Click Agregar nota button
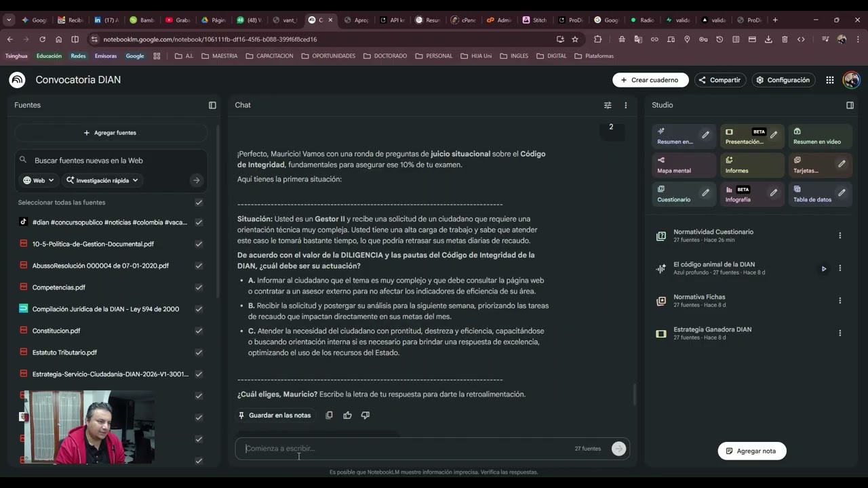 [x=752, y=451]
